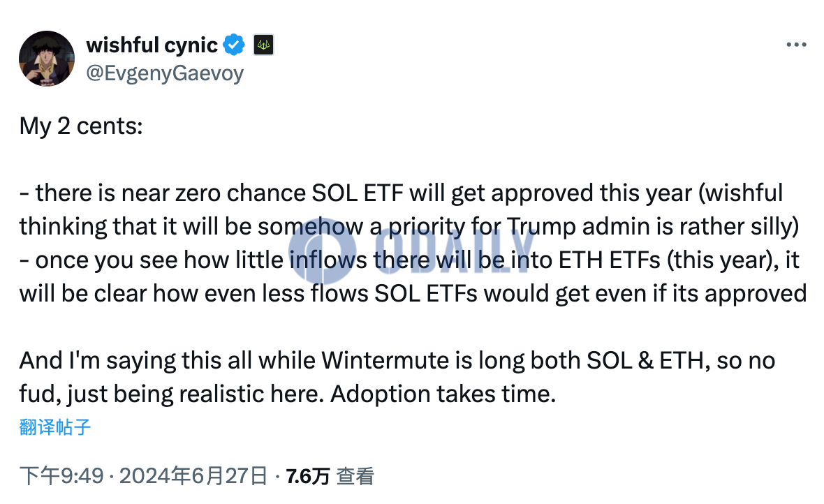Click the 2024年6月27日 post date
The width and height of the screenshot is (824, 504).
[x=193, y=476]
